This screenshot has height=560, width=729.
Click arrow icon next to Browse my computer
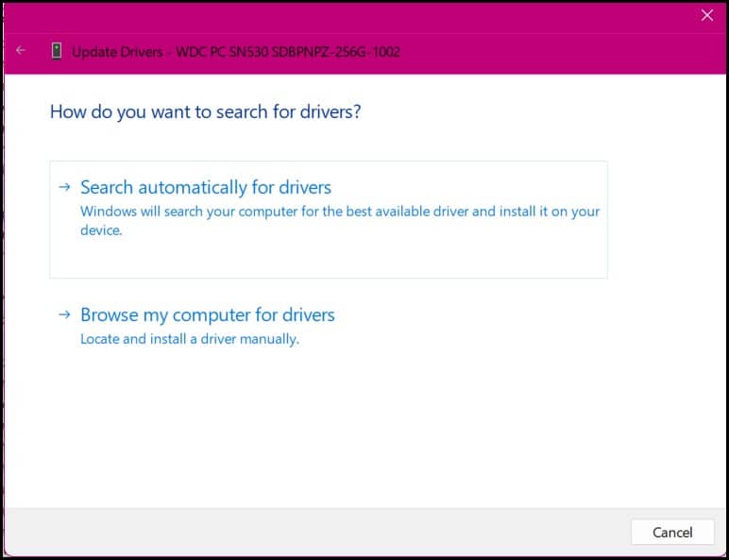click(x=64, y=314)
